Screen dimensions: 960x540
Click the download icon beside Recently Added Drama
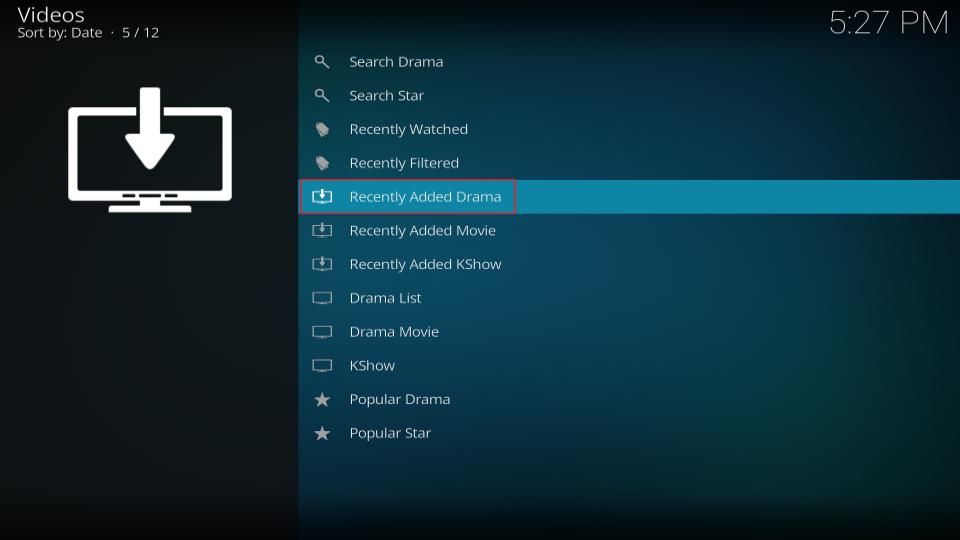tap(322, 197)
